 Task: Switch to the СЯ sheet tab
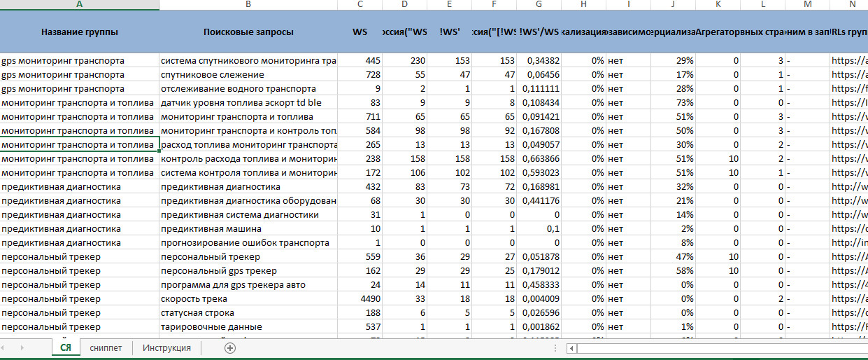tap(66, 348)
